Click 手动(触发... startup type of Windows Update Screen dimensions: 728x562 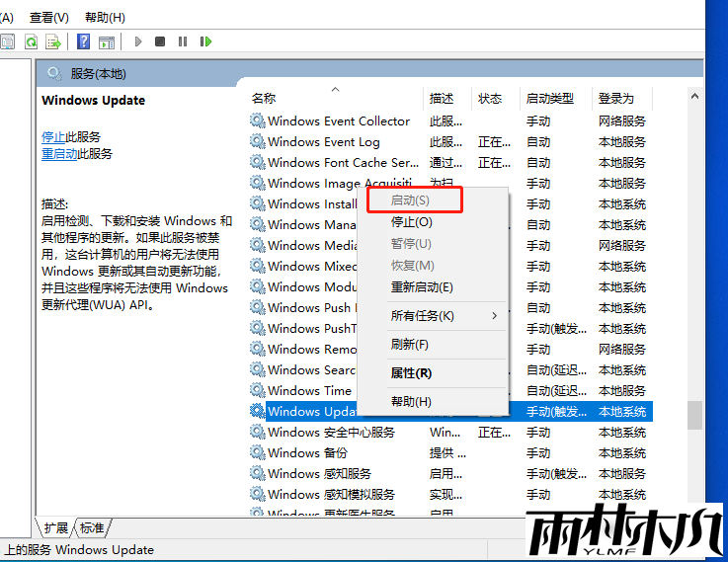coord(556,412)
